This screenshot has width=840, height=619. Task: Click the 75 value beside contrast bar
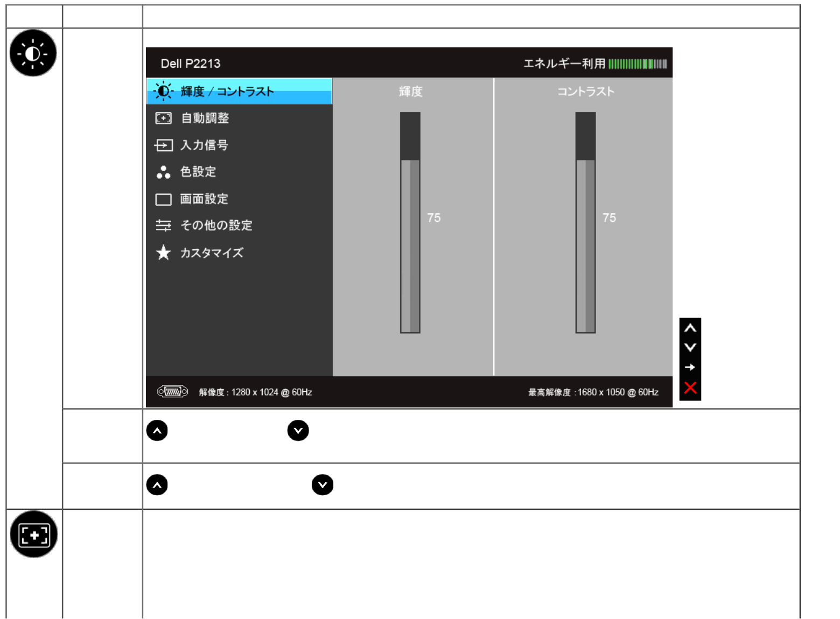pos(610,218)
